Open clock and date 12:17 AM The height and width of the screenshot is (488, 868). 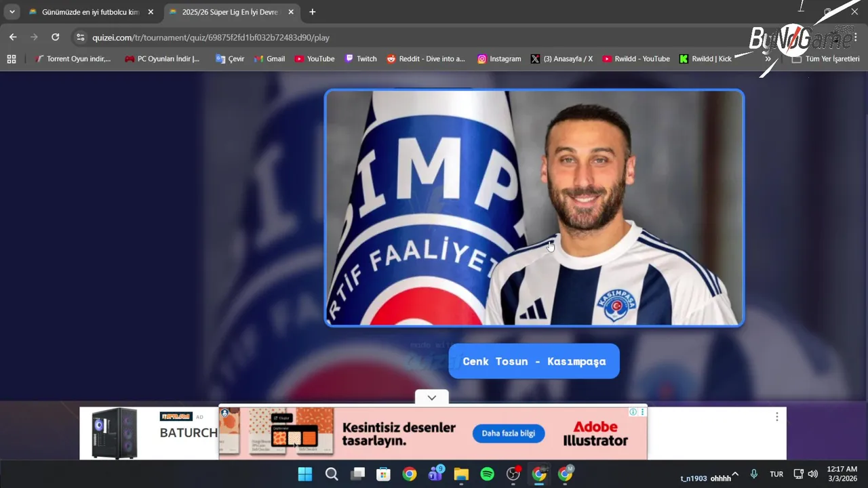(842, 474)
